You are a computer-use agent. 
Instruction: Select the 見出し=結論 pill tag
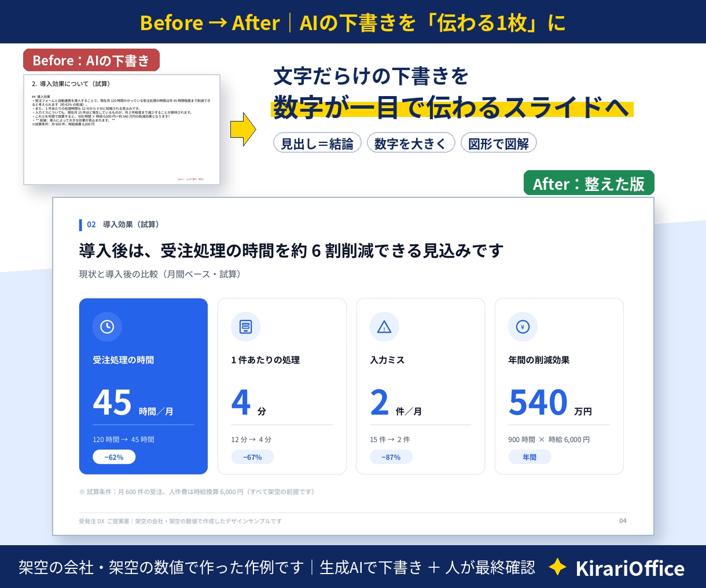pos(317,143)
